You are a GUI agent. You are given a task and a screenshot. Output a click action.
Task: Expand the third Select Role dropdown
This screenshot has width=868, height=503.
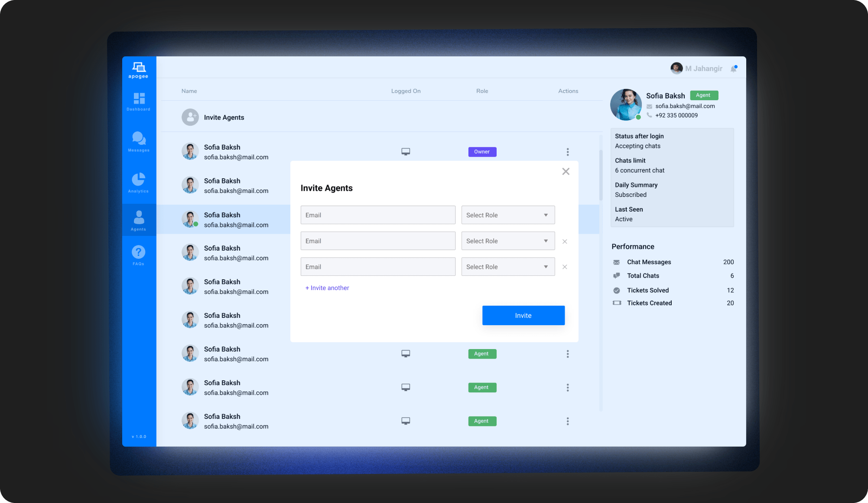(508, 267)
